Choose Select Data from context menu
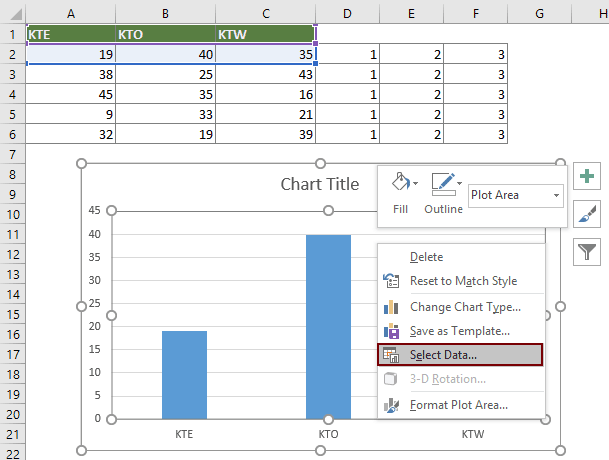The image size is (609, 460). tap(460, 355)
